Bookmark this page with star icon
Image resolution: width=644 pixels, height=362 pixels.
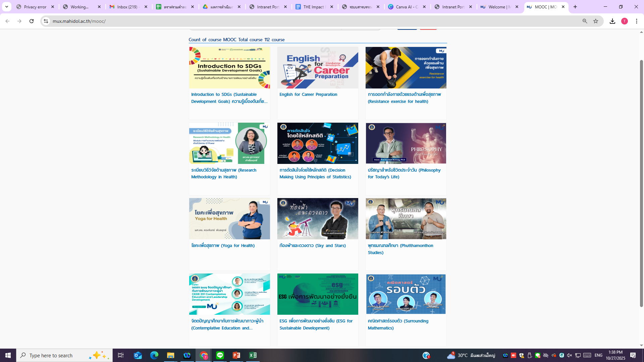click(596, 21)
